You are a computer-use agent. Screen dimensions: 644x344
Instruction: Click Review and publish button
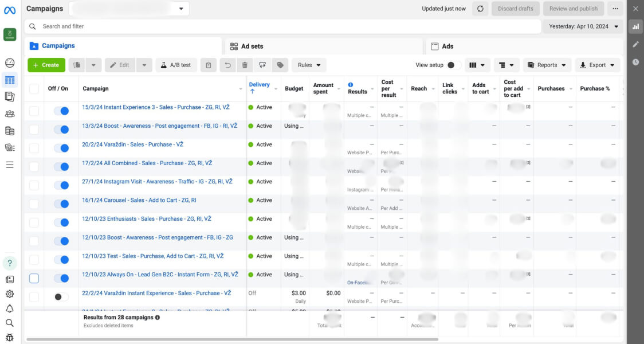click(x=574, y=9)
